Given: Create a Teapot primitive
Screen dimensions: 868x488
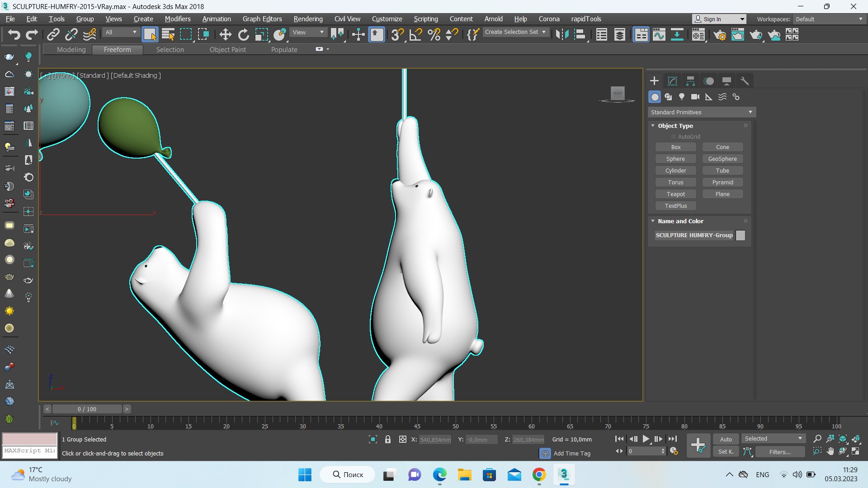Looking at the screenshot, I should click(675, 194).
